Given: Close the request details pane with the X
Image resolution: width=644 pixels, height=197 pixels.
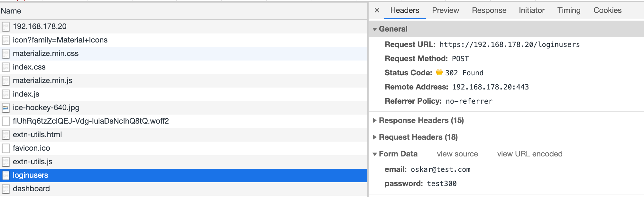Looking at the screenshot, I should click(376, 10).
